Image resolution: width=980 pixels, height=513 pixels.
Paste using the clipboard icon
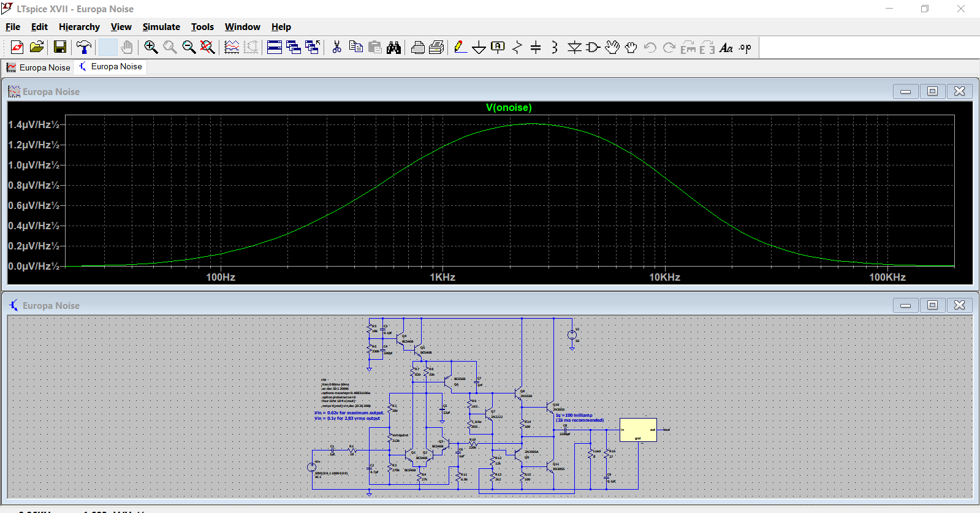[x=375, y=47]
